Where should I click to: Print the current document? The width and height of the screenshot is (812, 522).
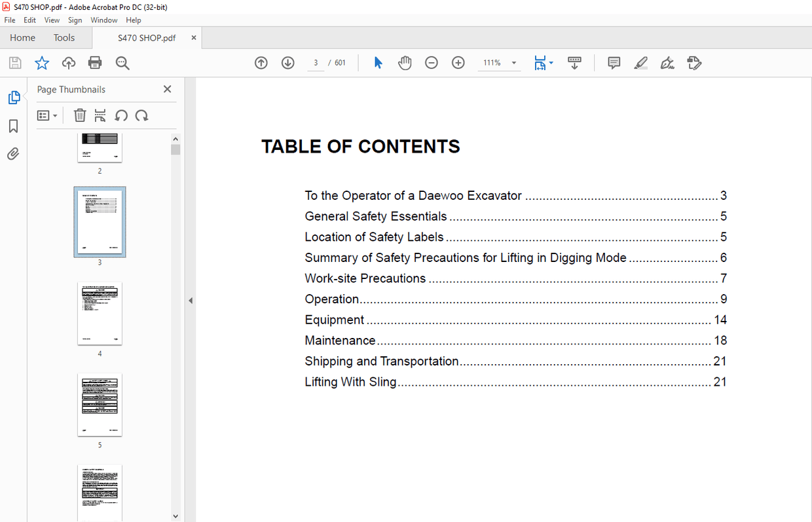[x=95, y=62]
